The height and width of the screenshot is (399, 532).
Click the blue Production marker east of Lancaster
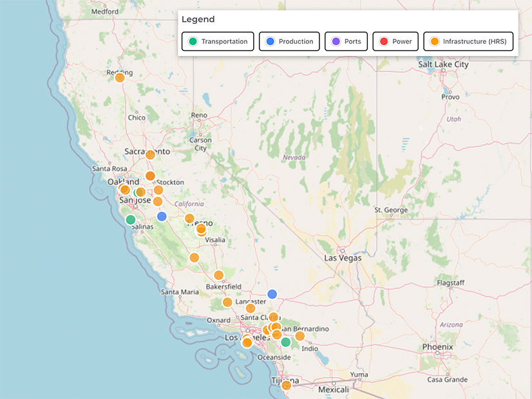(272, 294)
